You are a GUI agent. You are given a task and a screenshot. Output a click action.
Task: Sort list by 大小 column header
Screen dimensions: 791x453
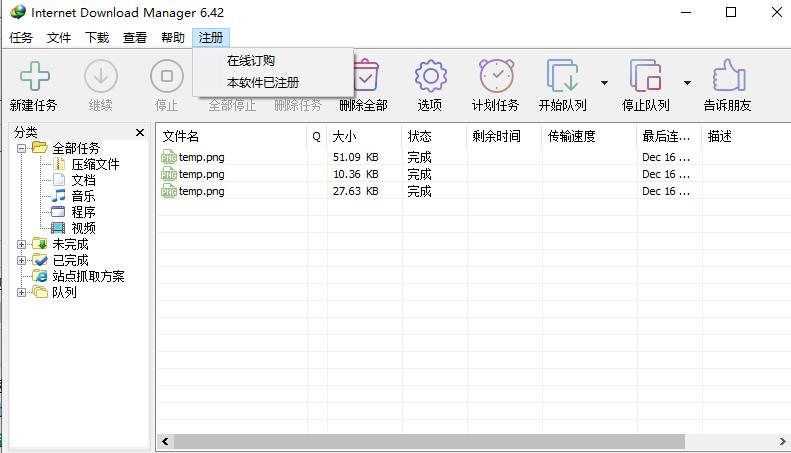(344, 136)
